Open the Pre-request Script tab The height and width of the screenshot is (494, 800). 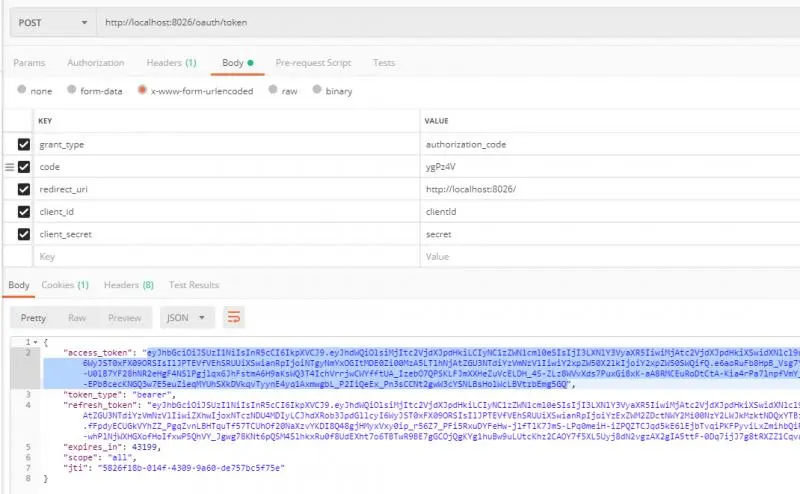tap(313, 63)
